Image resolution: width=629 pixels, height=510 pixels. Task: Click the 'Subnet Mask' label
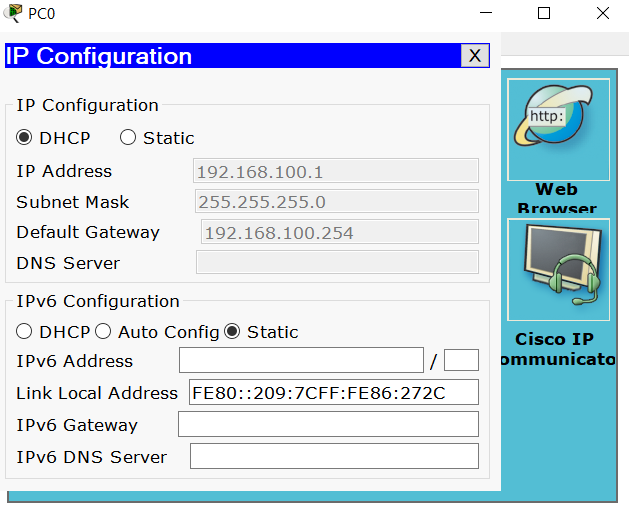click(73, 202)
